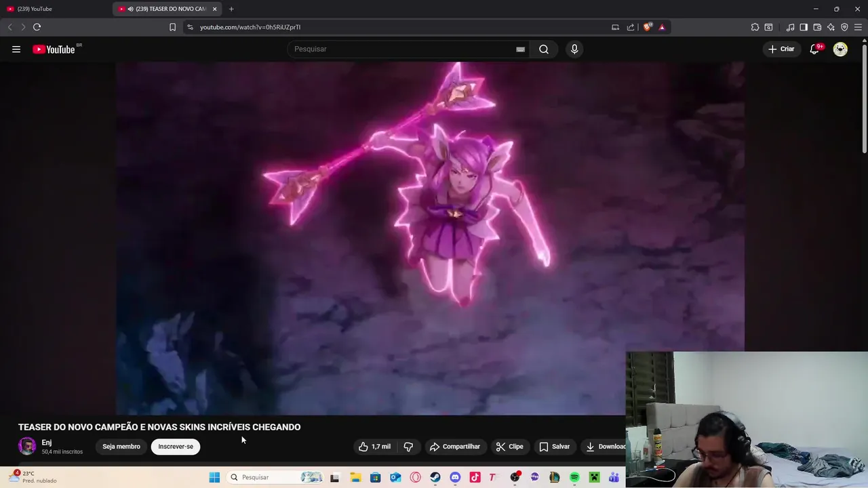Click the 50,4 mil inscritos text

click(x=62, y=451)
